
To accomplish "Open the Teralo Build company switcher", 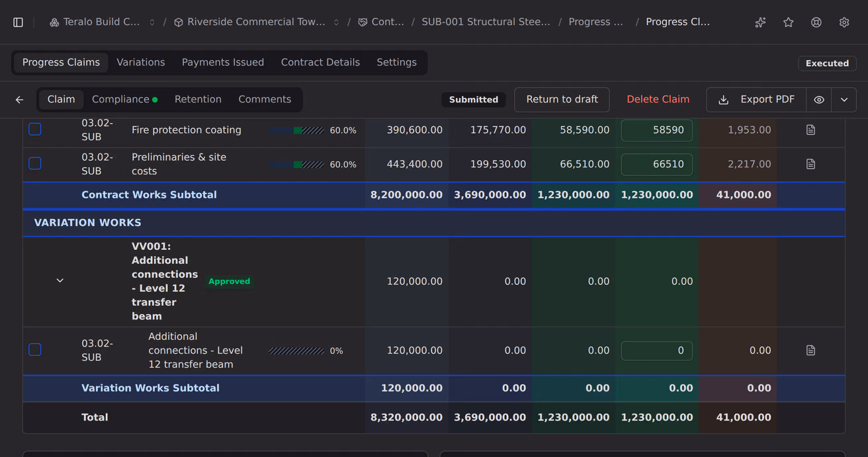I will tap(152, 22).
